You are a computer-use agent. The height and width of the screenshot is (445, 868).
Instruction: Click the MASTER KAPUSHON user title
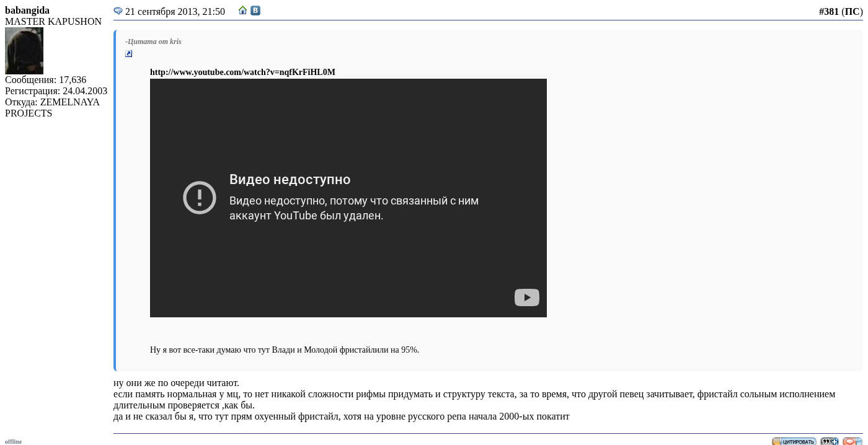click(x=53, y=22)
